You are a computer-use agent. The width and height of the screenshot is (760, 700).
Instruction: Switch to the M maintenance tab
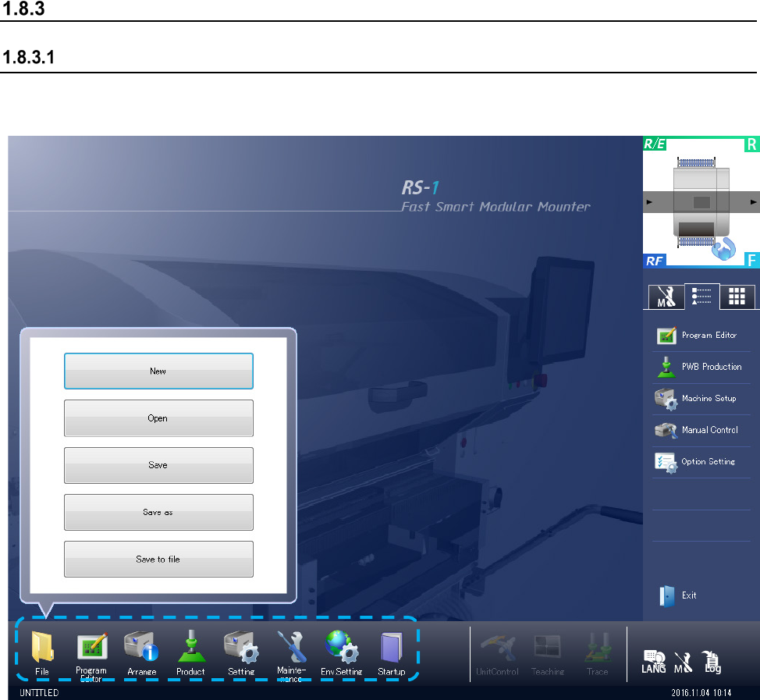[x=666, y=297]
